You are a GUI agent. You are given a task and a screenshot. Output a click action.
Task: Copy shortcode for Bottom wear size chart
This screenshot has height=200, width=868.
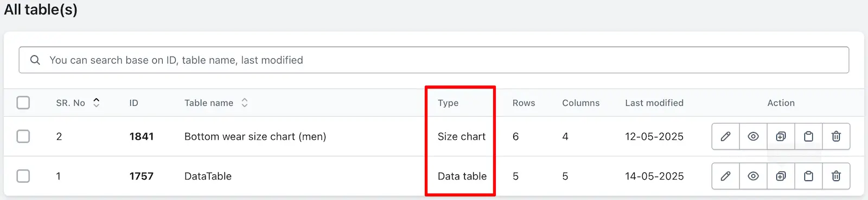(x=809, y=136)
